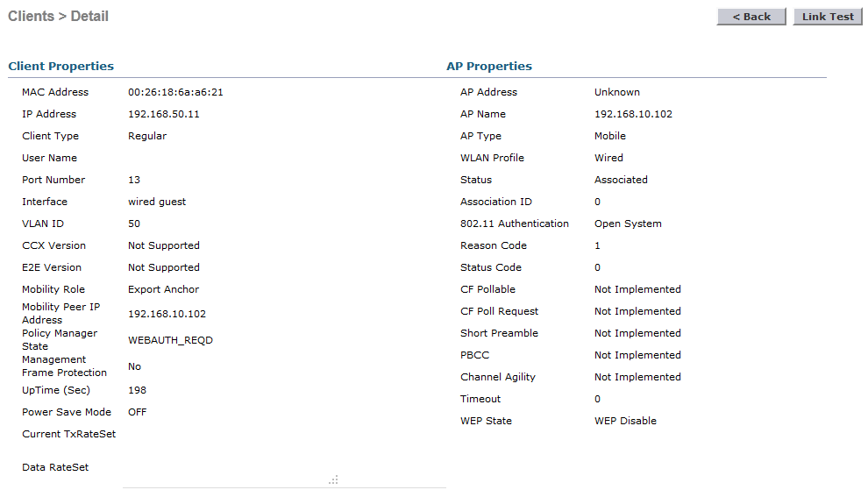868x490 pixels.
Task: Click the AP Properties section header
Action: click(489, 66)
